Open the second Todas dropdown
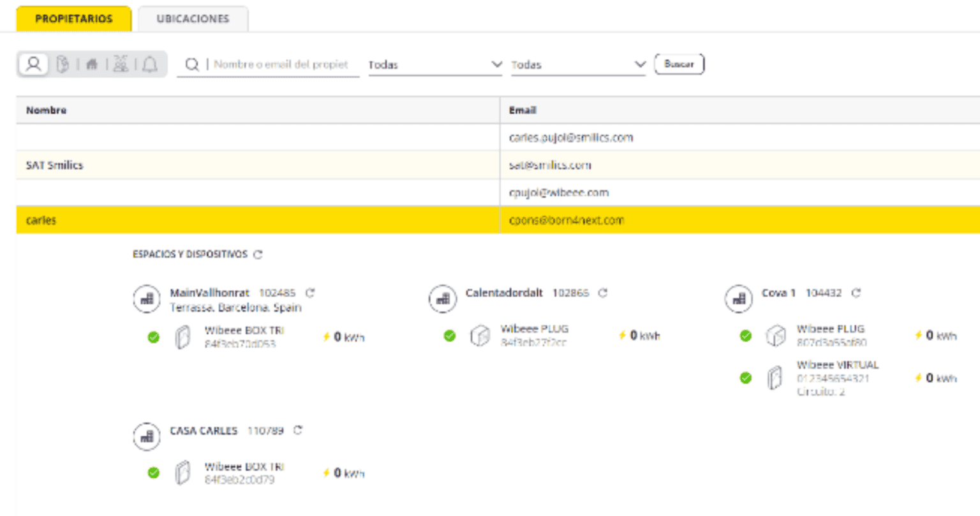Screen dimensions: 980x516 pyautogui.click(x=578, y=64)
